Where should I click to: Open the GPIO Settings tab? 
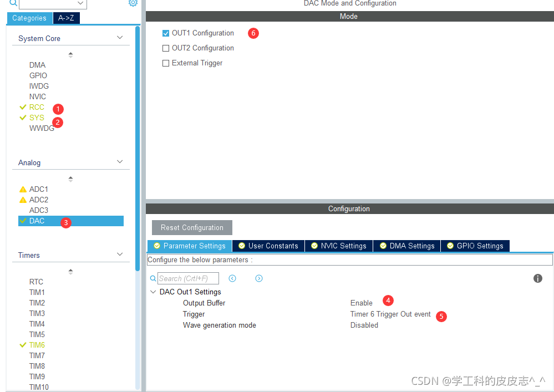[x=475, y=246]
